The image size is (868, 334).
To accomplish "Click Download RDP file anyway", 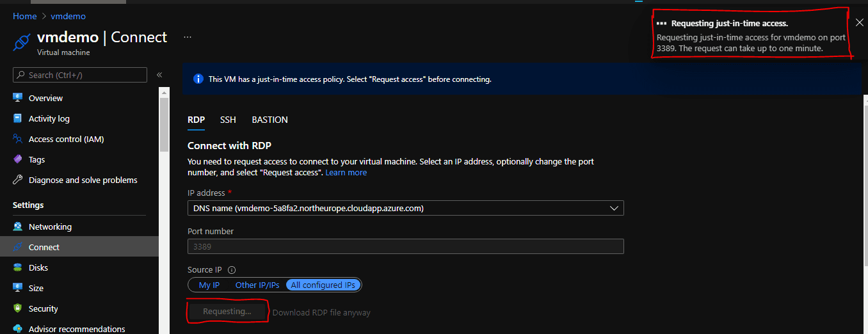I will (x=321, y=312).
